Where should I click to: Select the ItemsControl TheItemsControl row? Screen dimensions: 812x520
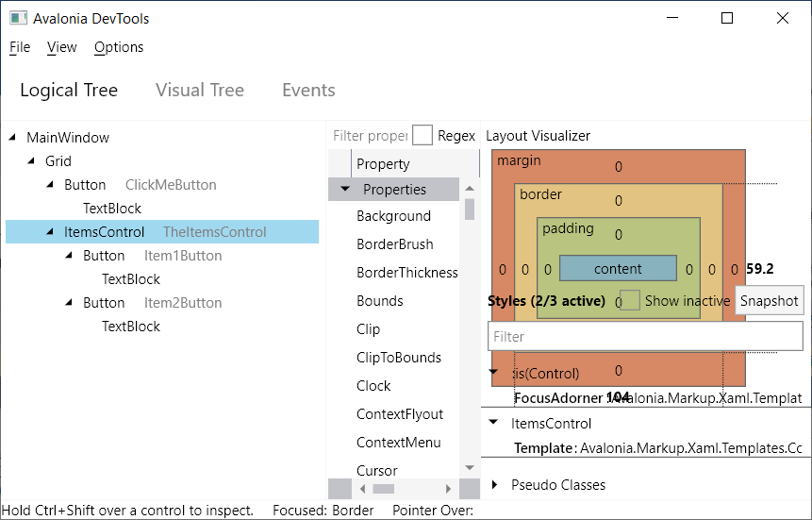point(162,232)
